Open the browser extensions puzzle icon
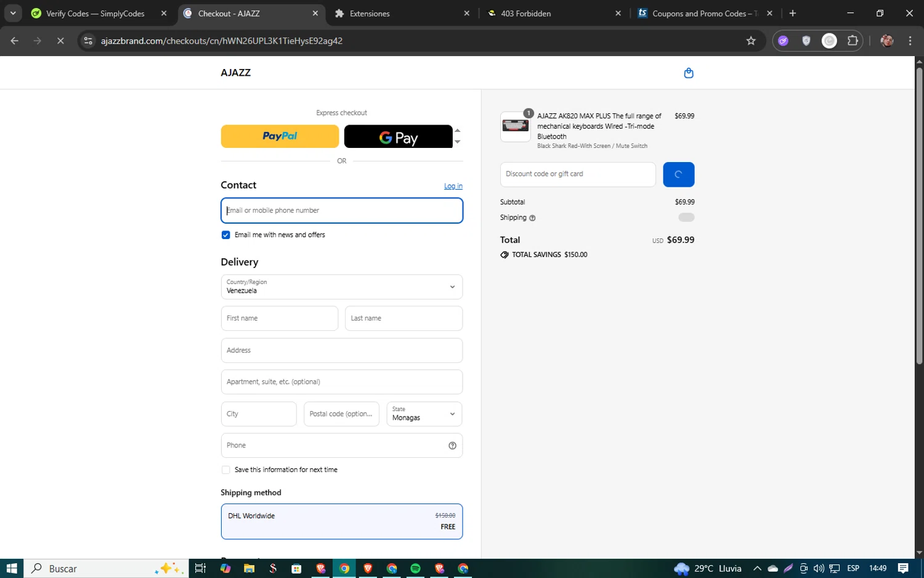Screen dimensions: 924x578 853,41
